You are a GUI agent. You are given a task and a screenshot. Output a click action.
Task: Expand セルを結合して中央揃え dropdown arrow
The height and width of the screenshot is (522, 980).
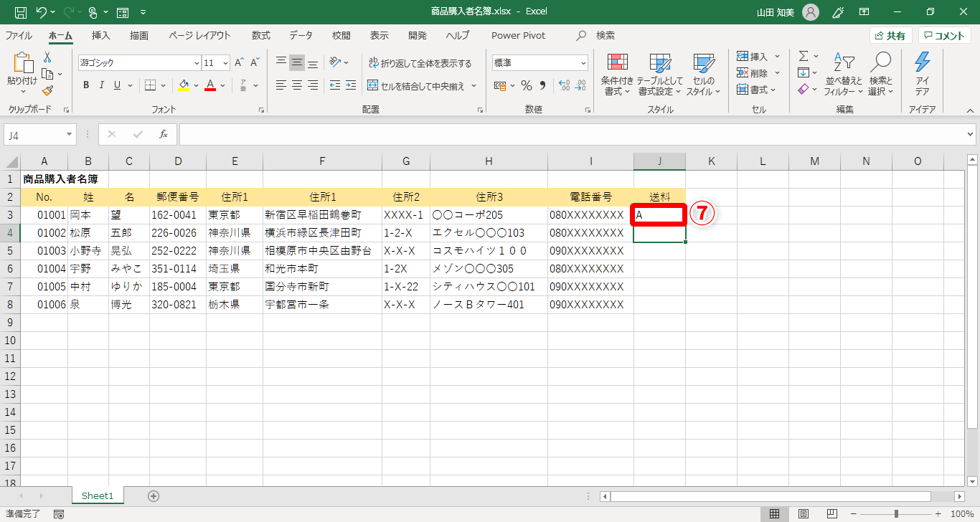coord(473,86)
